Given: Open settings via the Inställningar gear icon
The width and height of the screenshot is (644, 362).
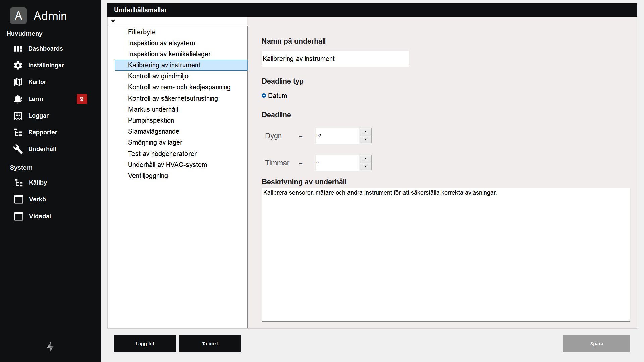Looking at the screenshot, I should click(18, 65).
